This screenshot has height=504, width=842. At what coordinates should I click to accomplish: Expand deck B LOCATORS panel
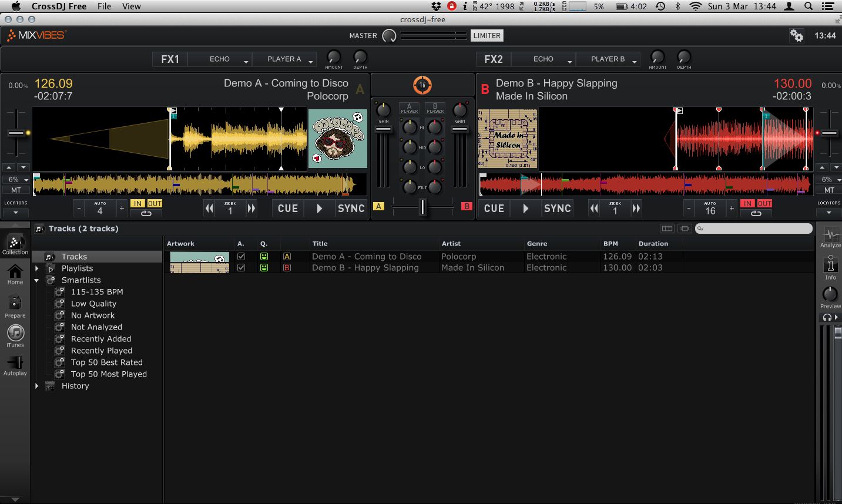828,212
